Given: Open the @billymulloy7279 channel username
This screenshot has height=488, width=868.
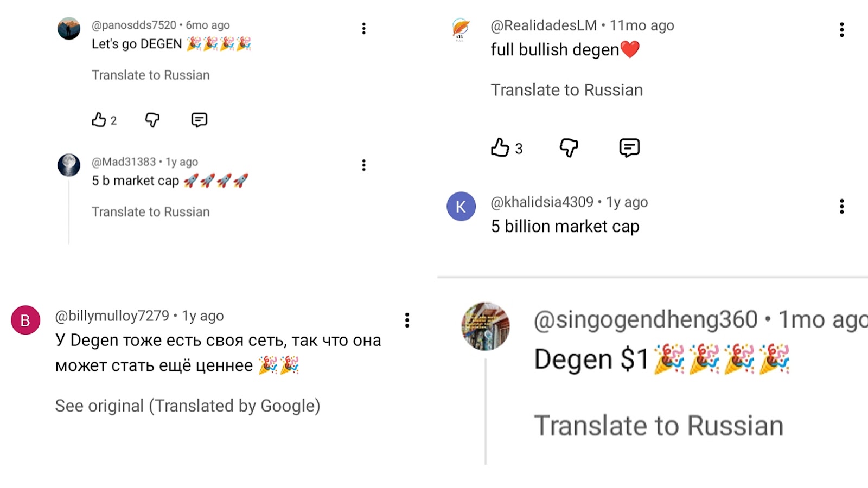Looking at the screenshot, I should pos(112,316).
